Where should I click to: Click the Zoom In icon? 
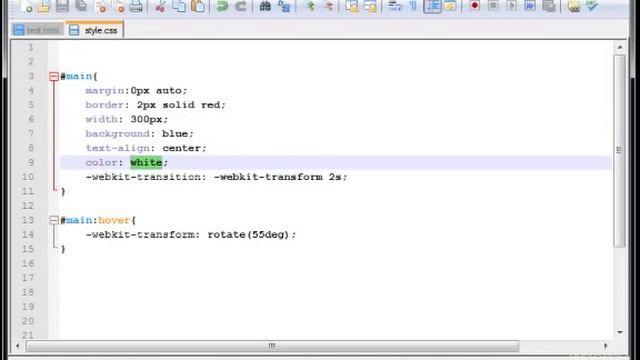click(x=310, y=6)
